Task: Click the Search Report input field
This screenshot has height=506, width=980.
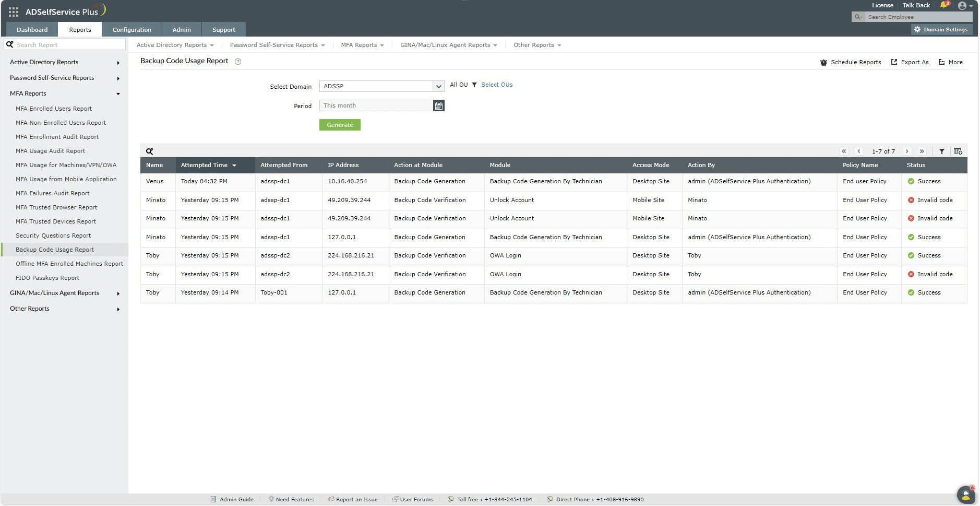Action: click(x=65, y=45)
